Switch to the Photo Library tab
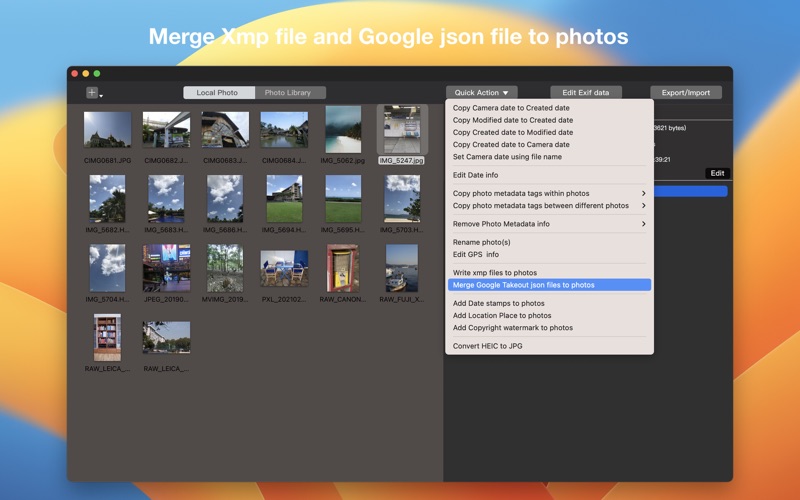 [289, 92]
